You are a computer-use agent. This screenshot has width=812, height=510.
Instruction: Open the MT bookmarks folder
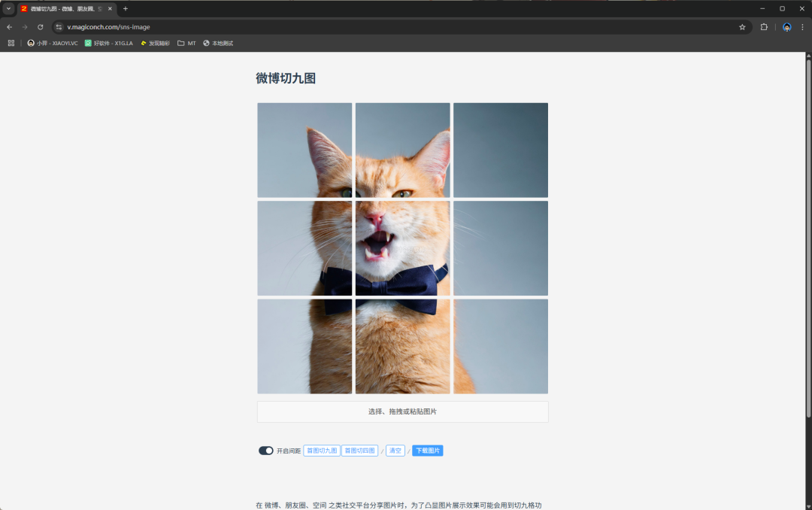tap(186, 43)
